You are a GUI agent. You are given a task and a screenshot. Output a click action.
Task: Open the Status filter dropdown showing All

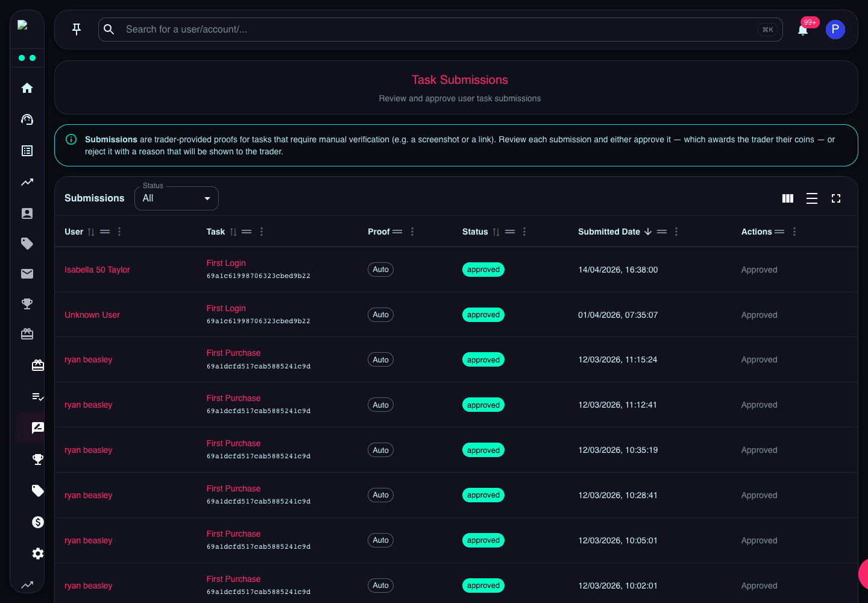(177, 198)
